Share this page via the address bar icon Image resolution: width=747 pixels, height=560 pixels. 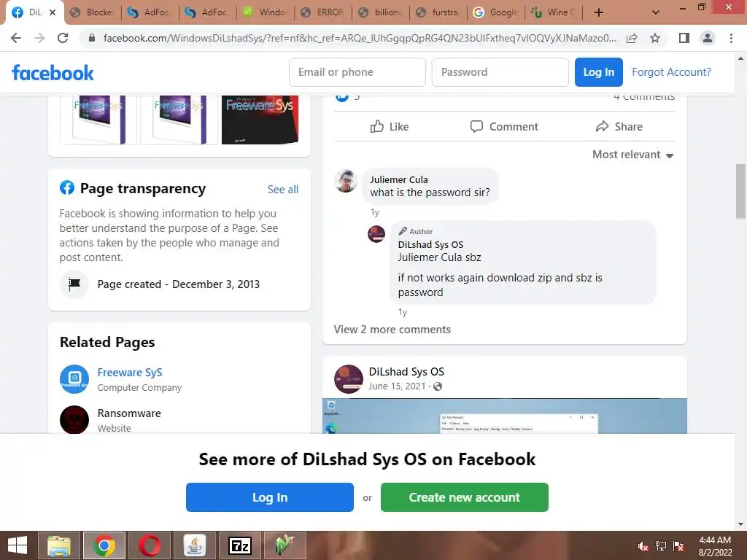pos(632,38)
